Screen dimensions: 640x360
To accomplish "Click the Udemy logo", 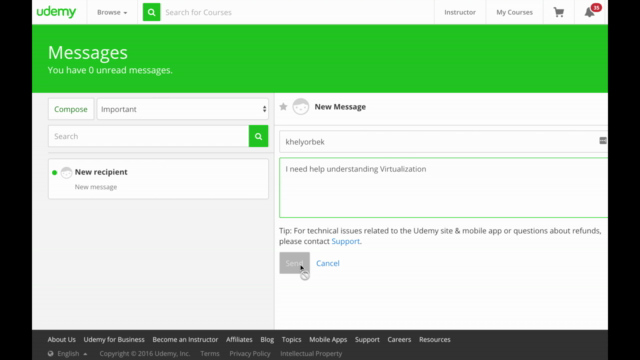I will pyautogui.click(x=56, y=12).
